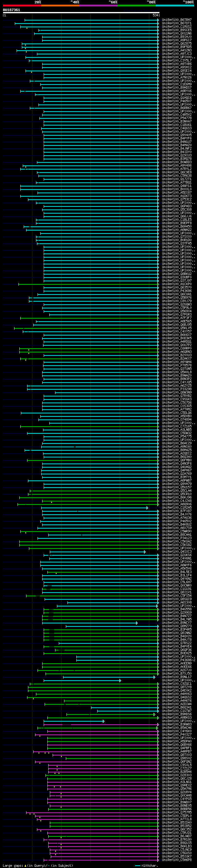Select hit UniRef100_B5ACH6
This screenshot has height=868, width=197.
click(x=177, y=728)
